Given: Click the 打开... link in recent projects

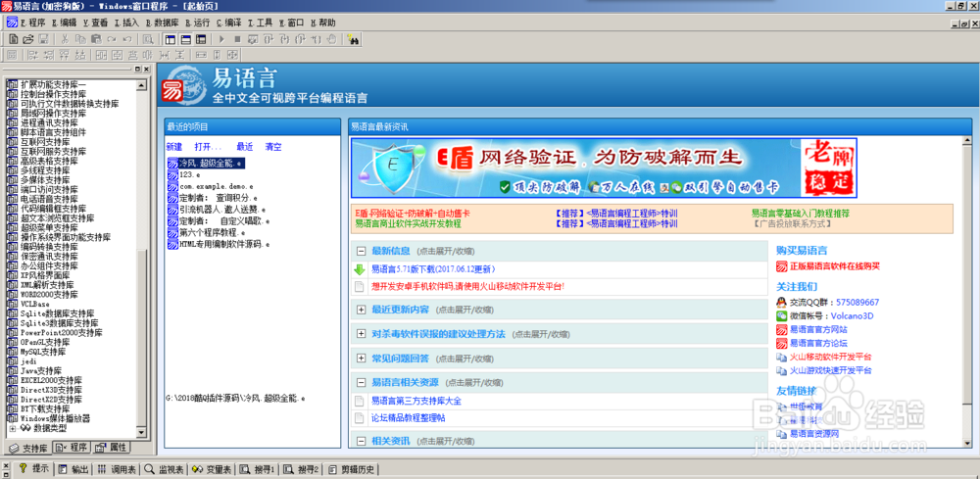Looking at the screenshot, I should click(x=208, y=147).
